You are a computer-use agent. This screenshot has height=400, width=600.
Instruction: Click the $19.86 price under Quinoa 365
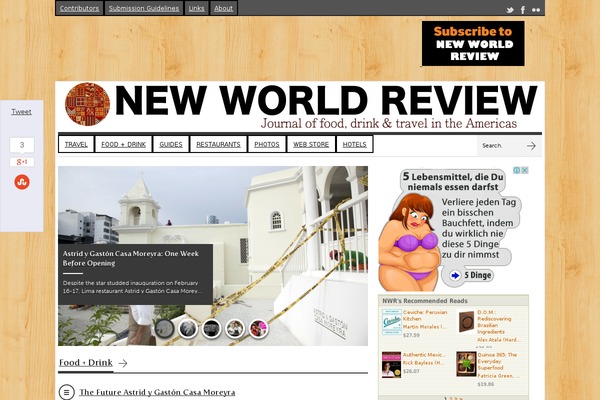486,384
